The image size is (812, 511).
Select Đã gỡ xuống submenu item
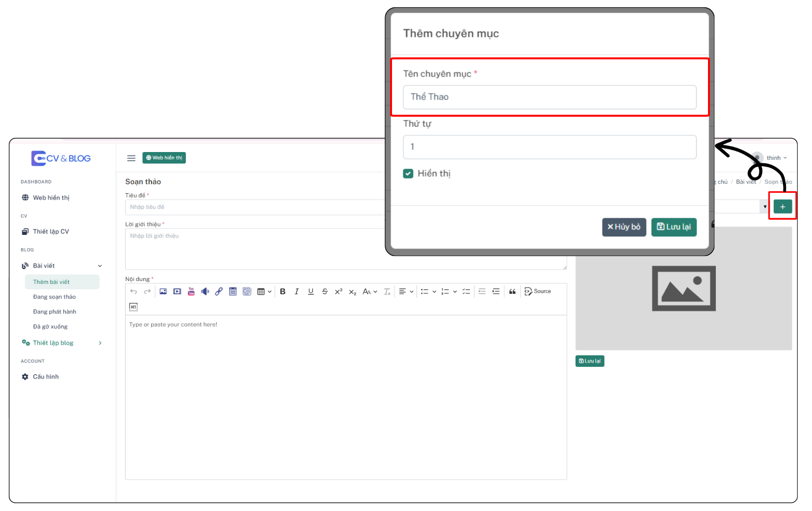point(50,327)
